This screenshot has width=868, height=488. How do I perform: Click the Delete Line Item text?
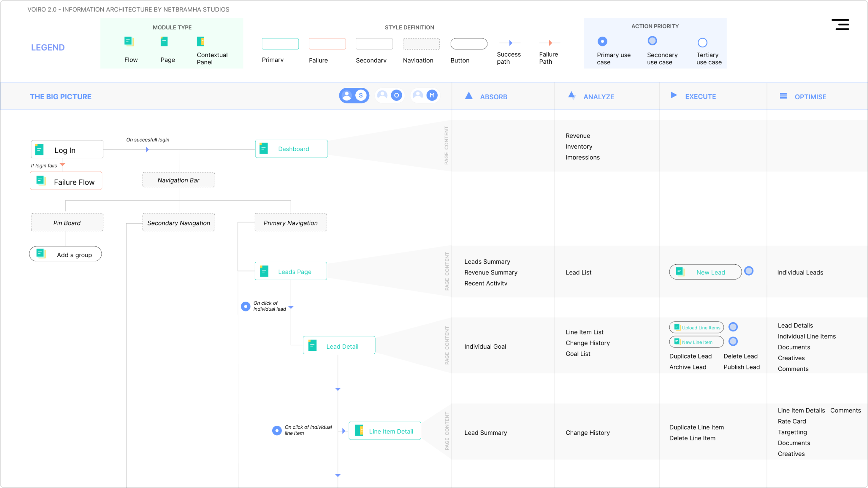click(692, 439)
